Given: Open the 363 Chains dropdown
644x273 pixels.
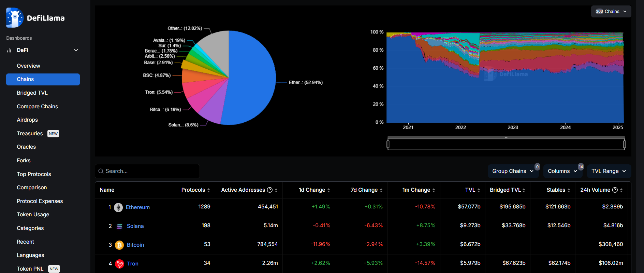Looking at the screenshot, I should [611, 11].
